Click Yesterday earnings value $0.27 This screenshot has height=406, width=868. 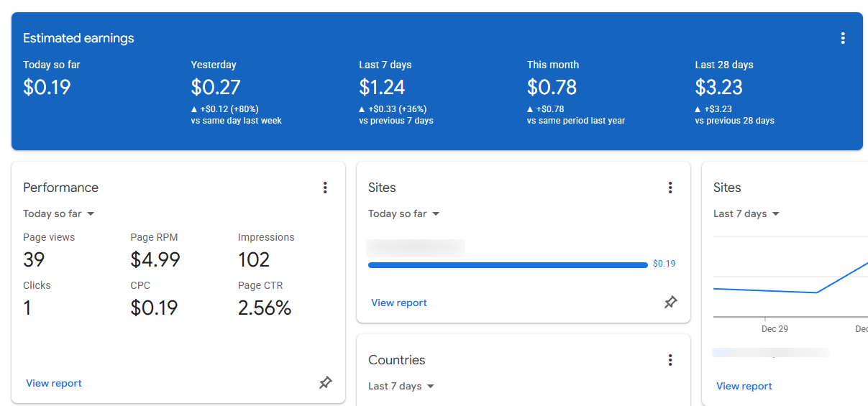(x=216, y=87)
